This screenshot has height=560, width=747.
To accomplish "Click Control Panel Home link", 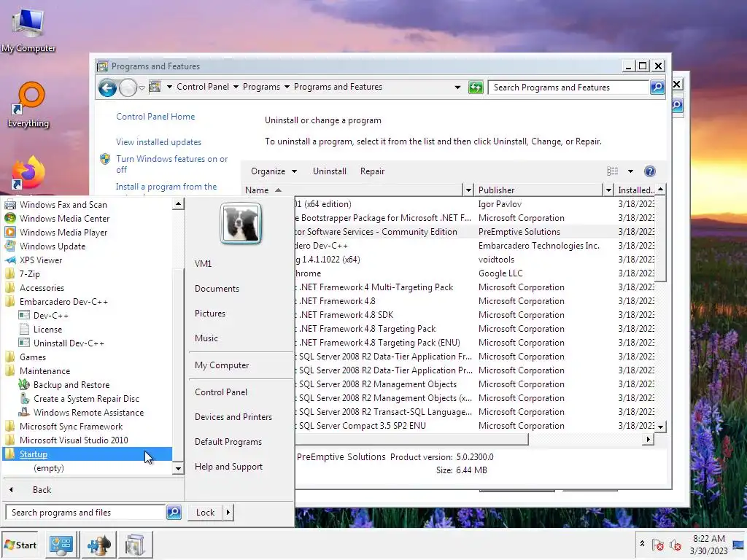I will [155, 117].
